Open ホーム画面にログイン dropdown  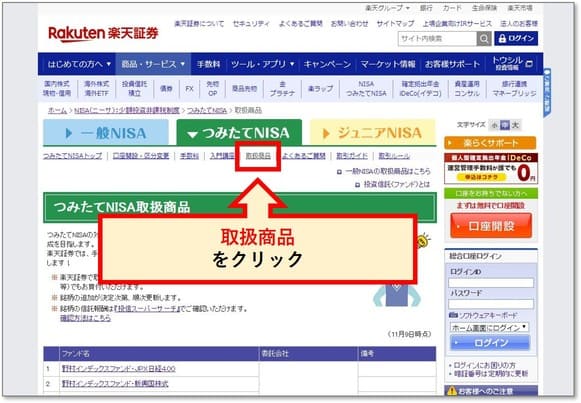pyautogui.click(x=489, y=327)
